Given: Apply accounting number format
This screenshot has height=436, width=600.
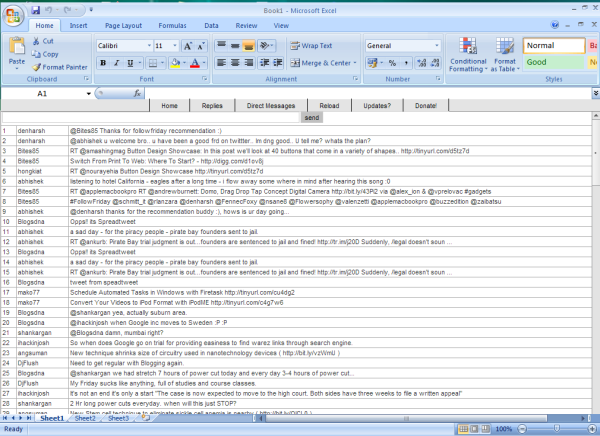Looking at the screenshot, I should pyautogui.click(x=372, y=63).
